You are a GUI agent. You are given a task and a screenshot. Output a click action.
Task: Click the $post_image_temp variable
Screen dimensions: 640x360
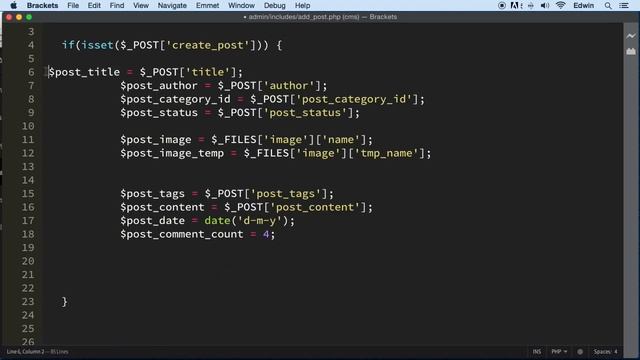pyautogui.click(x=172, y=153)
